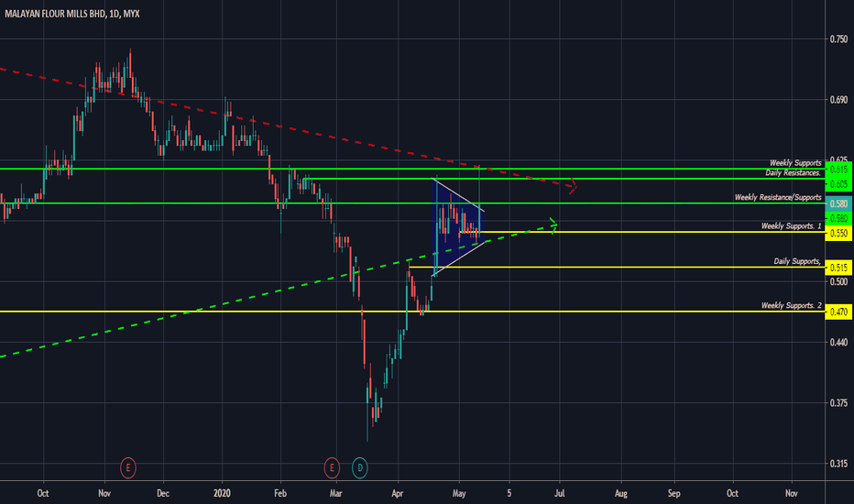Screen dimensions: 854x504
Task: Click the earnings E marker near Mar
Action: (332, 467)
